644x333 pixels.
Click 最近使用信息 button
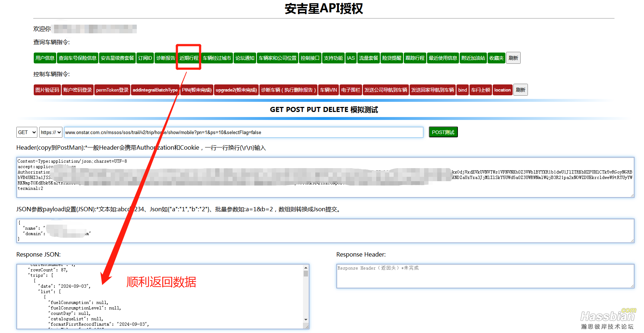(443, 58)
